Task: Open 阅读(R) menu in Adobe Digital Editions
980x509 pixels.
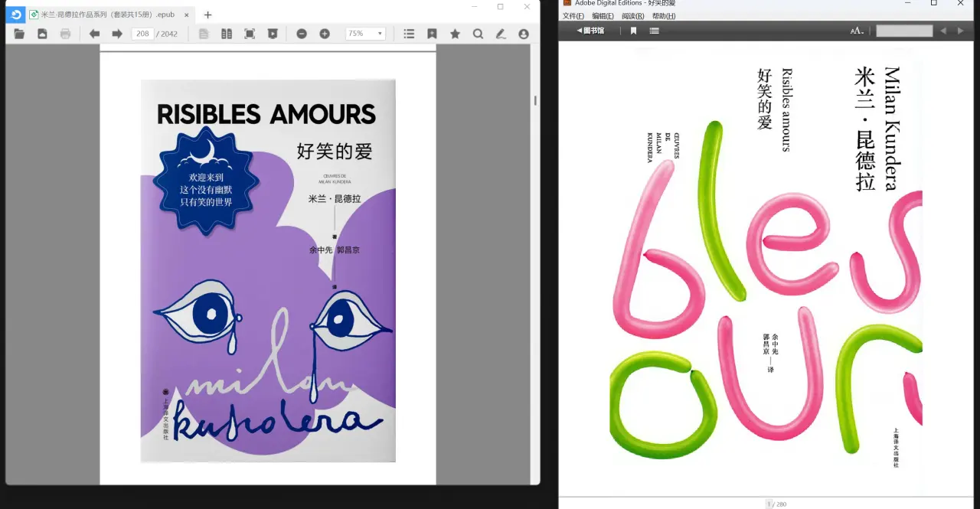Action: point(632,16)
